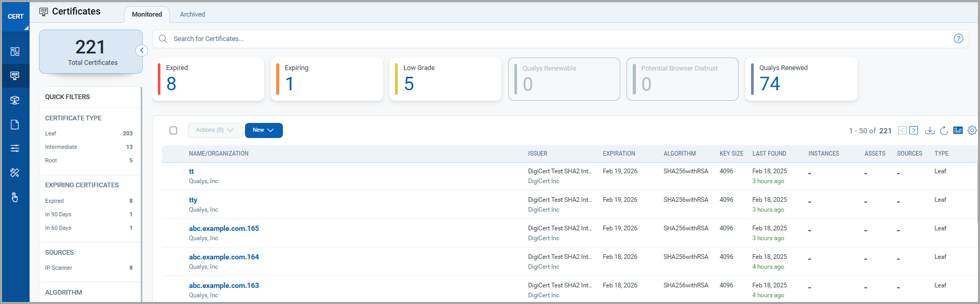Click the search magnifier icon
Image resolution: width=980 pixels, height=304 pixels.
pos(163,39)
